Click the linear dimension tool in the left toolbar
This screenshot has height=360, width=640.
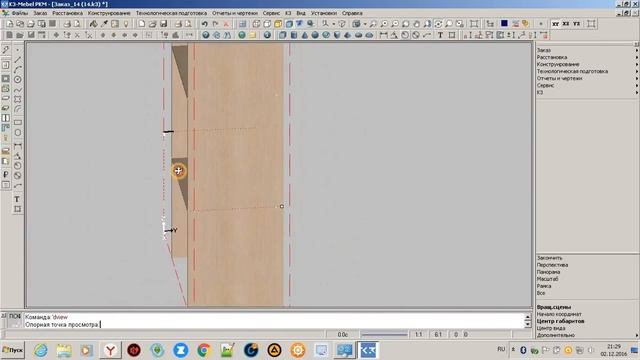18,146
